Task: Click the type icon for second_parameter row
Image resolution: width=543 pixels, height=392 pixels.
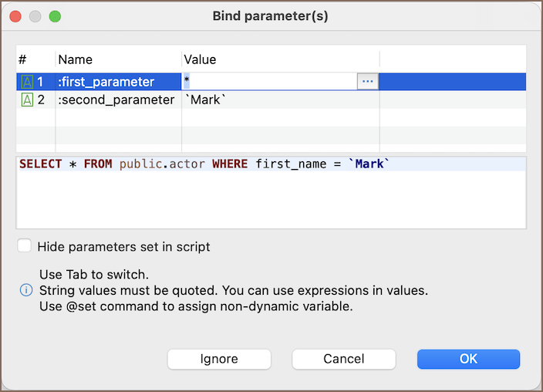Action: [27, 100]
